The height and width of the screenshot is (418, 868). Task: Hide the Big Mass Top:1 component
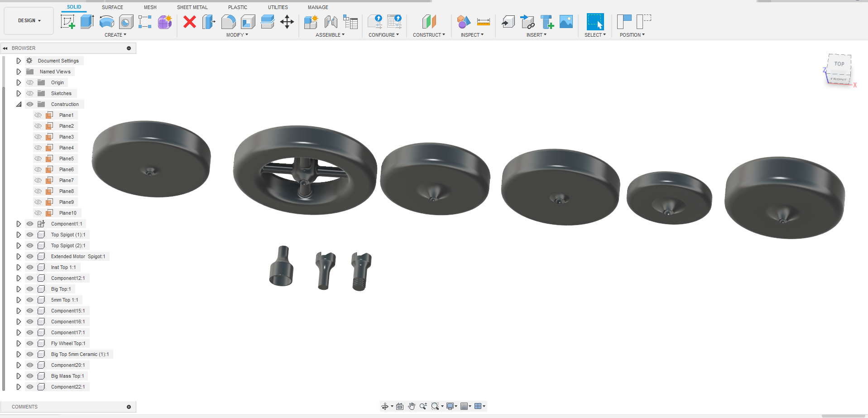(x=30, y=376)
